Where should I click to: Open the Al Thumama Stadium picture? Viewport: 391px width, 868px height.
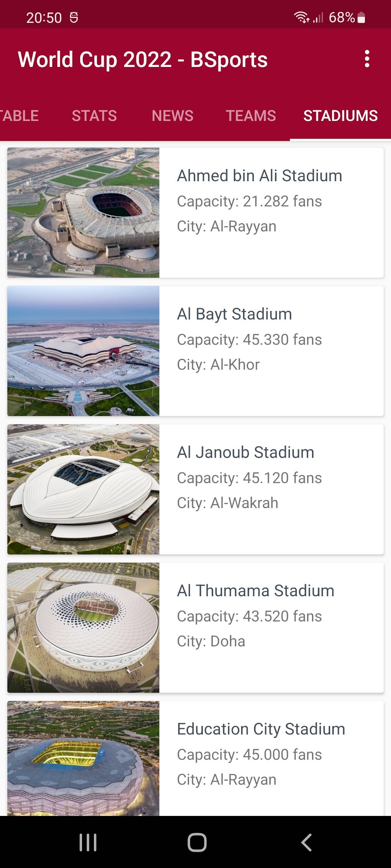click(83, 627)
